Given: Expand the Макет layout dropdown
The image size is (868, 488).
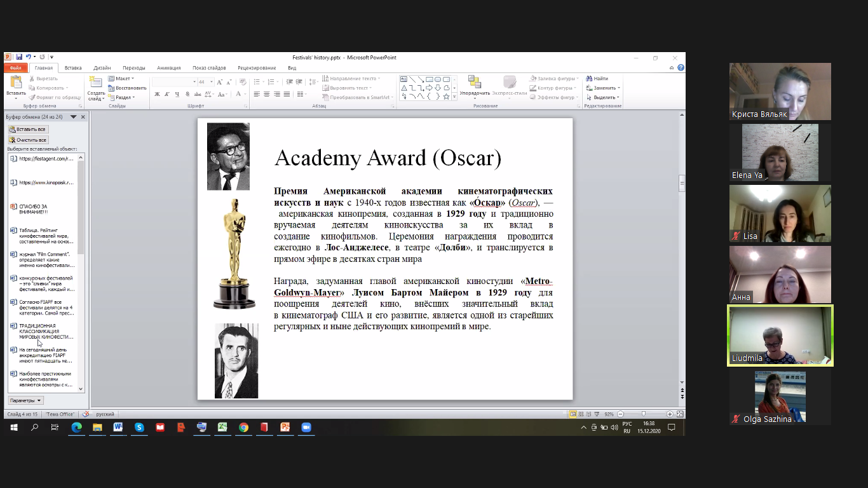Looking at the screenshot, I should (121, 79).
